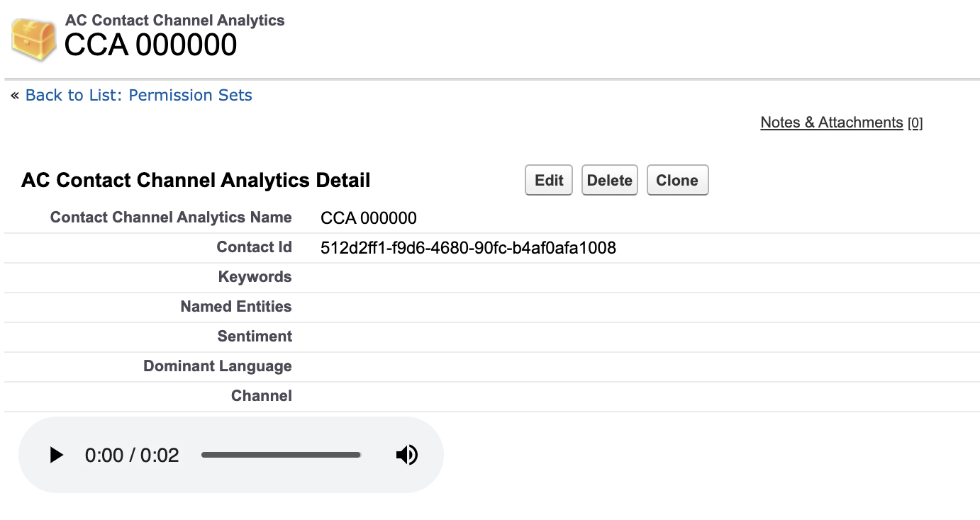Click the Contact Channel Analytics Name value
Screen dimensions: 980x520
pos(369,217)
